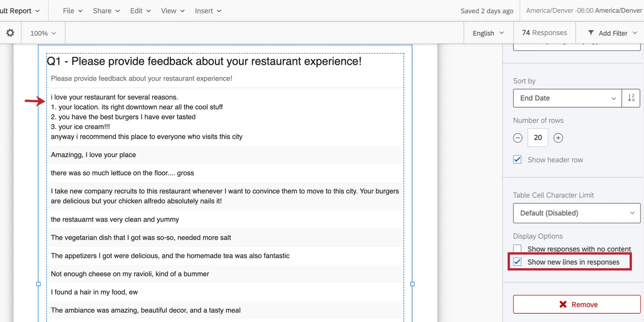Open the report settings gear icon
This screenshot has height=322, width=644.
[x=10, y=33]
